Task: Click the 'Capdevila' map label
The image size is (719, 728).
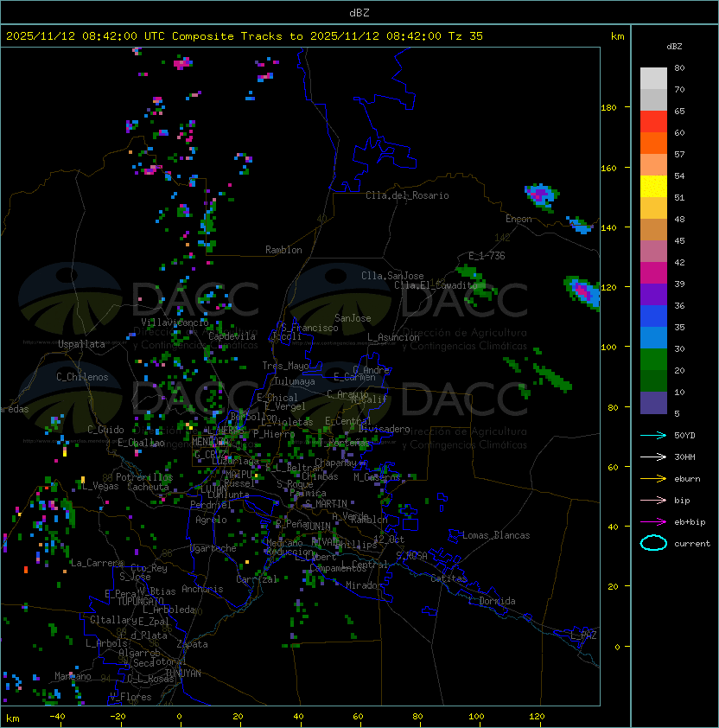Action: (x=232, y=336)
